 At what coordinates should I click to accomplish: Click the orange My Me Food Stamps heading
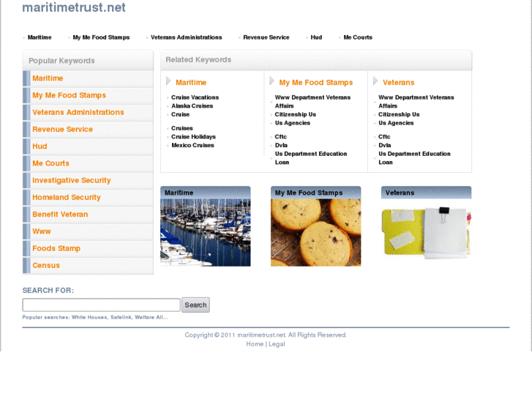316,83
